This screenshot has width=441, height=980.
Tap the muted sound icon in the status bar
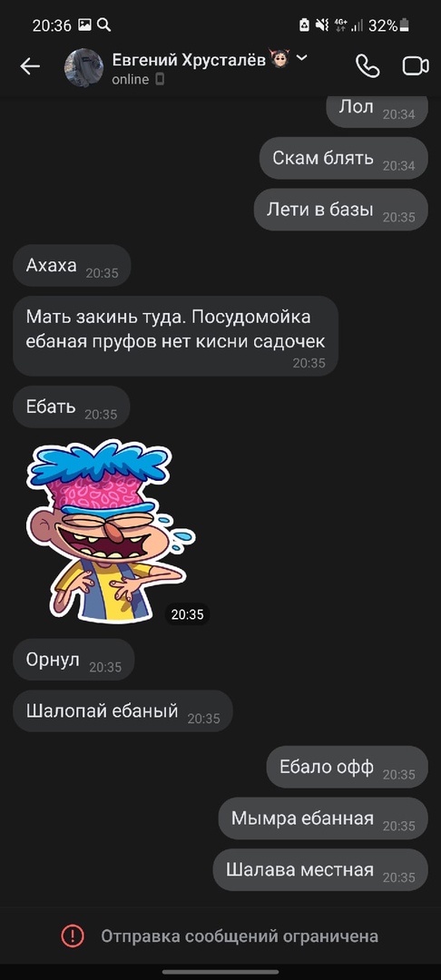pos(322,25)
